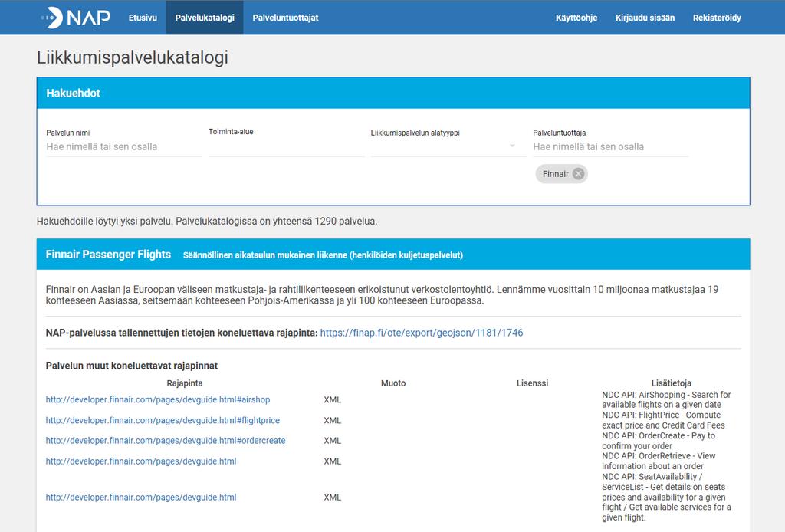
Task: Click the Muoto column header
Action: tap(393, 383)
